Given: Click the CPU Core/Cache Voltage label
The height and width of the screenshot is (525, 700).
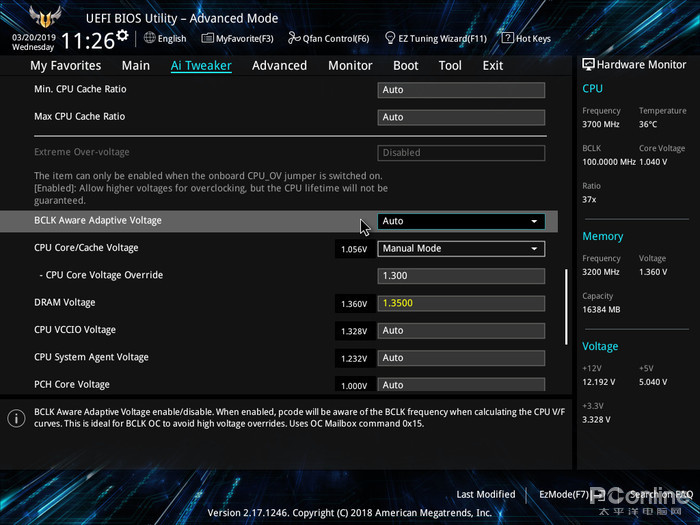Looking at the screenshot, I should (x=86, y=248).
